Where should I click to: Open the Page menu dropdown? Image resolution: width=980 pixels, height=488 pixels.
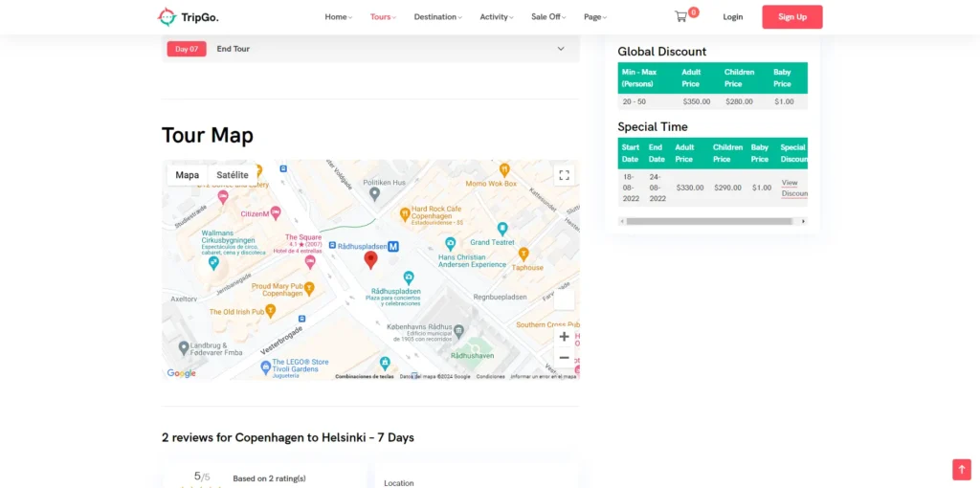click(x=595, y=17)
